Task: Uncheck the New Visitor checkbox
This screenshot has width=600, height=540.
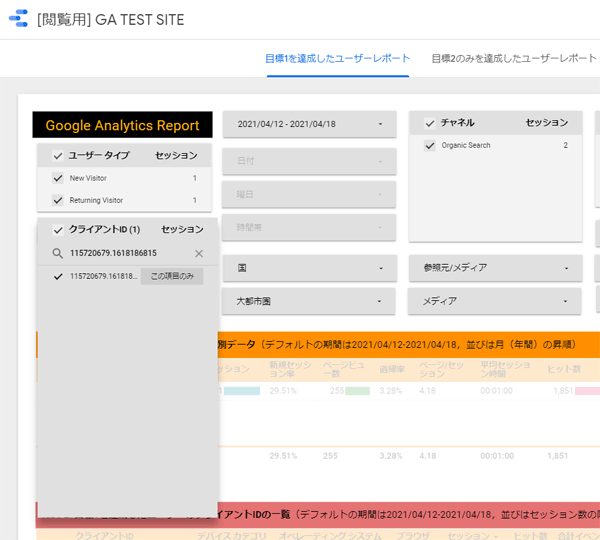Action: pos(58,178)
